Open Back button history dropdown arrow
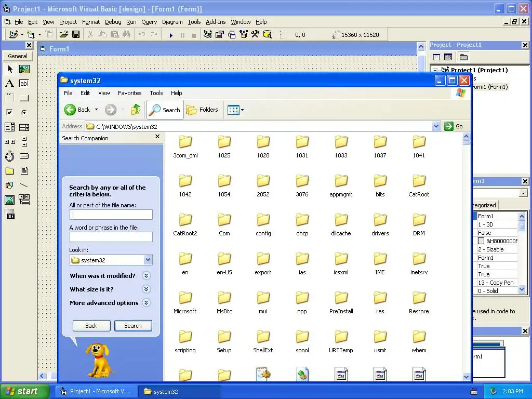Viewport: 532px width, 399px height. pos(96,110)
